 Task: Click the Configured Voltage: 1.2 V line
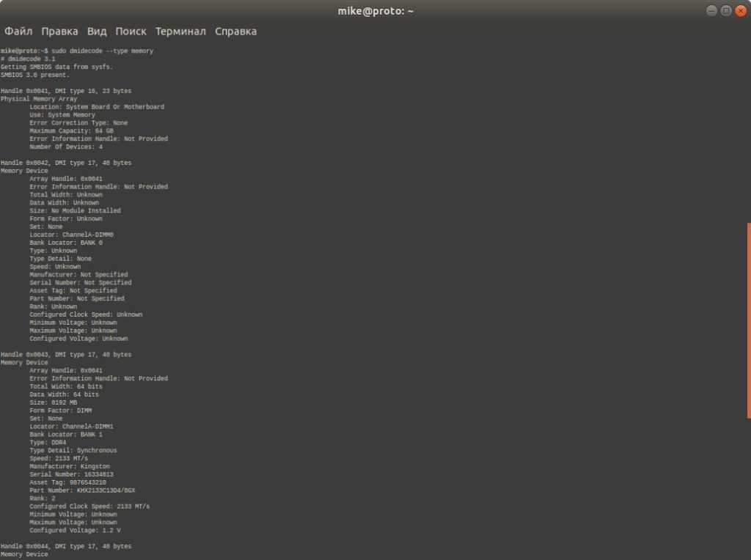[x=75, y=530]
